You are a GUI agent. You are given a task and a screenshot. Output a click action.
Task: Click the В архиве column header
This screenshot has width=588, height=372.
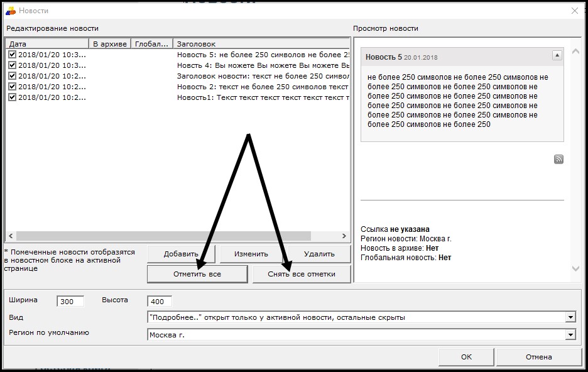click(x=109, y=44)
